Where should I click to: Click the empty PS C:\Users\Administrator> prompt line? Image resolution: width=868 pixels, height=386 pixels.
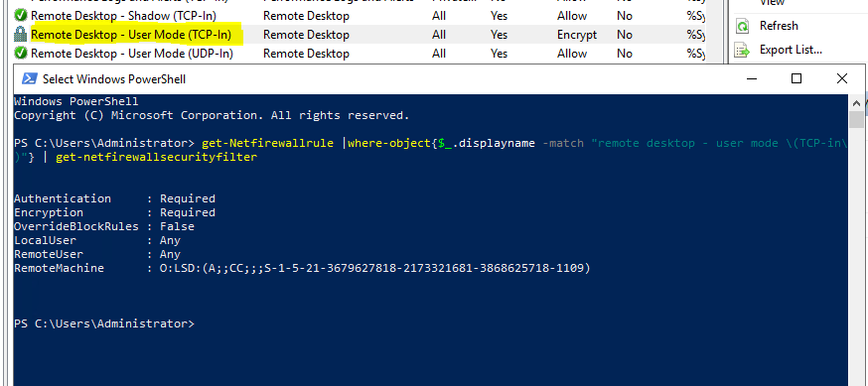[x=104, y=323]
